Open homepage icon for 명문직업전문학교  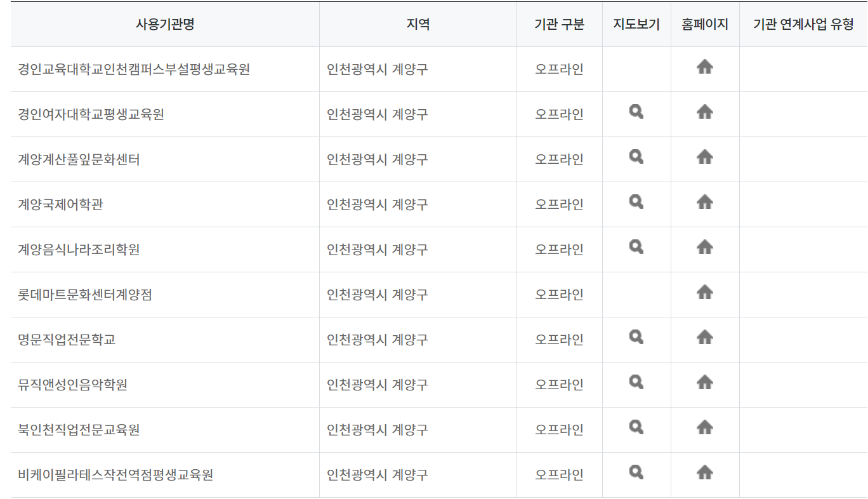point(705,337)
